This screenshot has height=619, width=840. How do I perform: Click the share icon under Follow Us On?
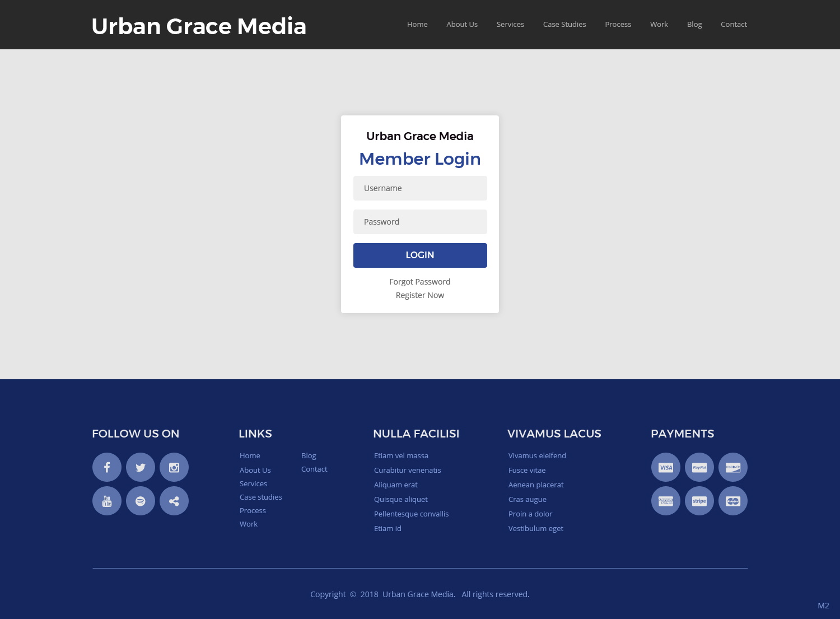click(174, 500)
